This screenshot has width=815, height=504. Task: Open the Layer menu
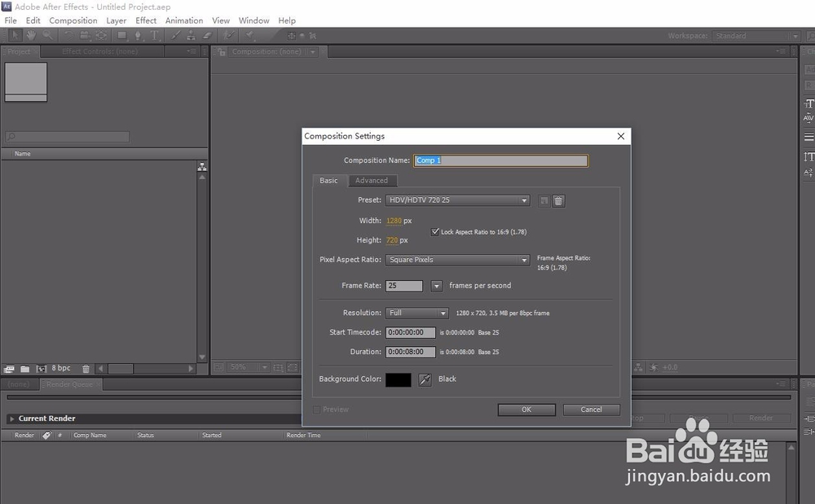117,20
